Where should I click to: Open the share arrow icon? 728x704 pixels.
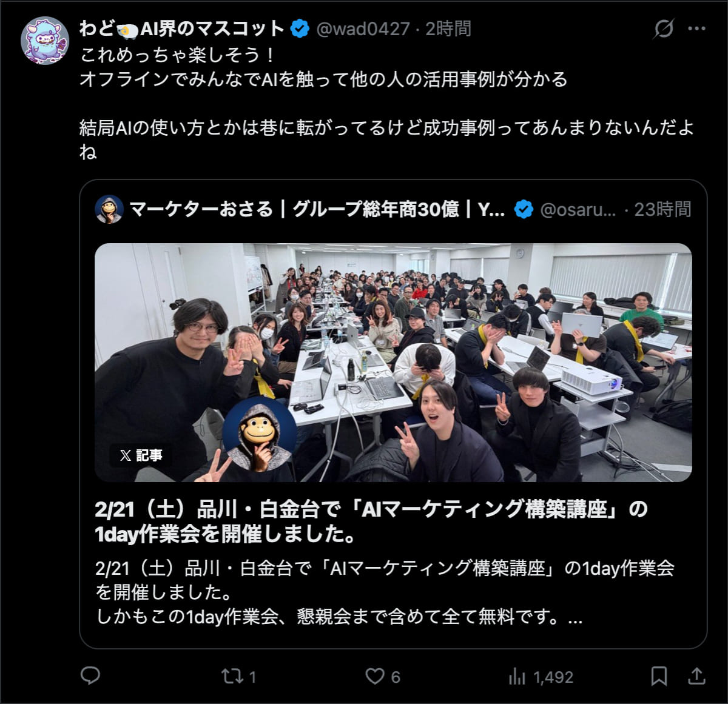pos(697,676)
